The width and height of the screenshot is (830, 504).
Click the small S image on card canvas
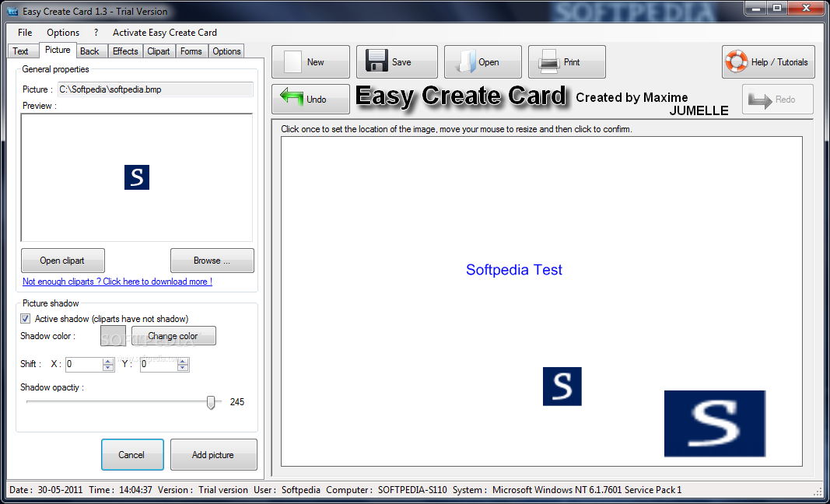[562, 387]
